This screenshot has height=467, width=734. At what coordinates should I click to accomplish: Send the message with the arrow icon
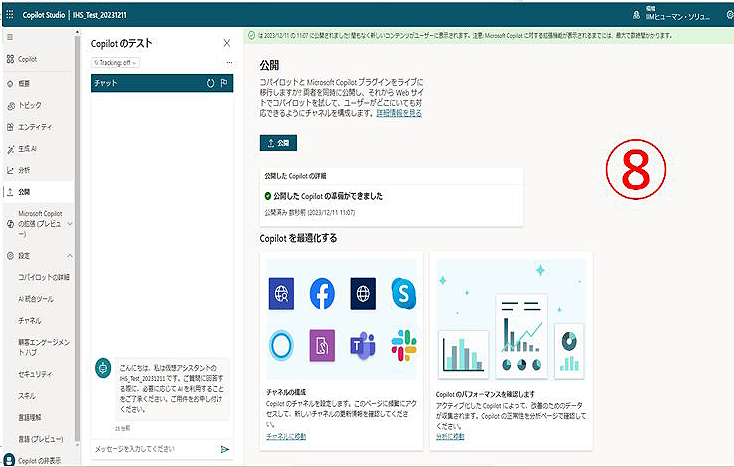coord(225,449)
